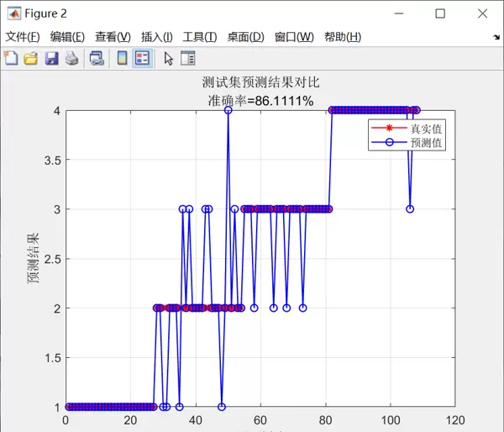Open the 编辑(E) menu
This screenshot has height=432, width=504.
coord(67,37)
